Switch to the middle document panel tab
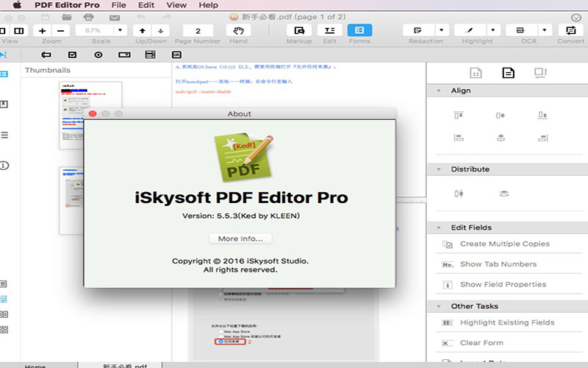The image size is (588, 368). 508,72
